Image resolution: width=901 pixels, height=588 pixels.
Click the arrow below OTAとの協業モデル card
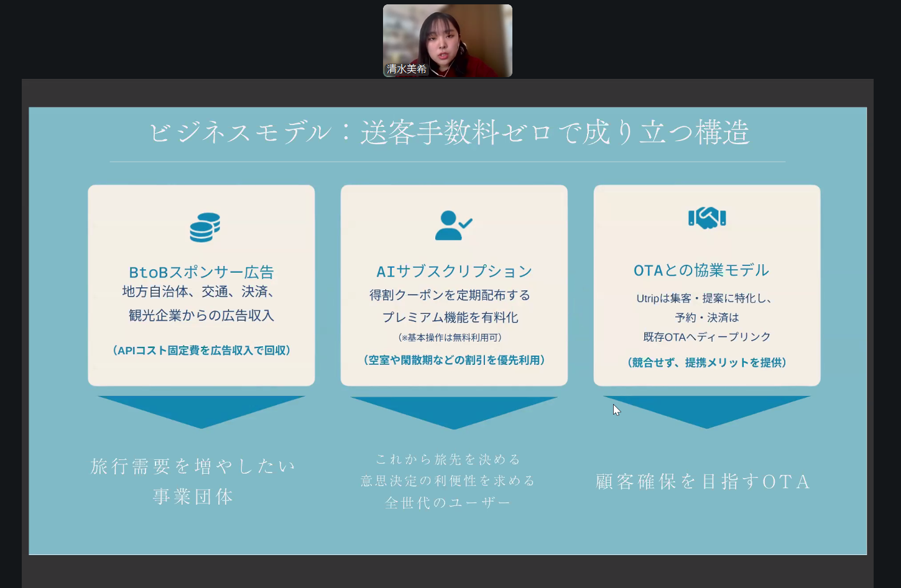706,410
